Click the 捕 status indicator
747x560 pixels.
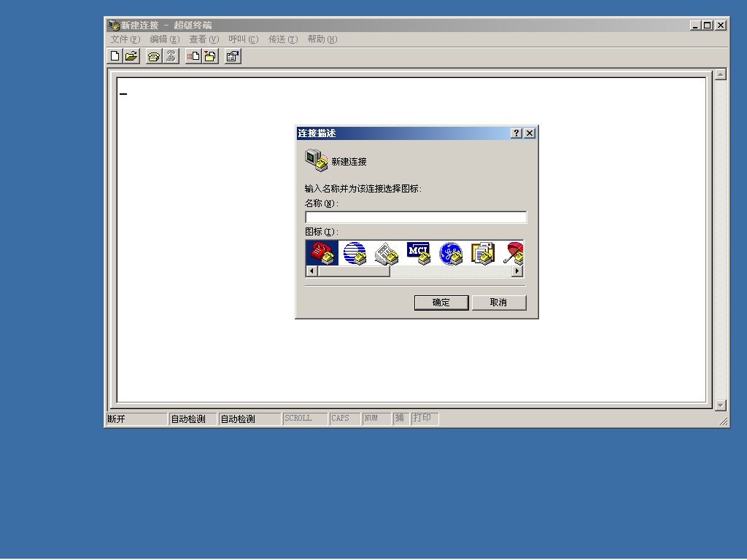coord(401,419)
